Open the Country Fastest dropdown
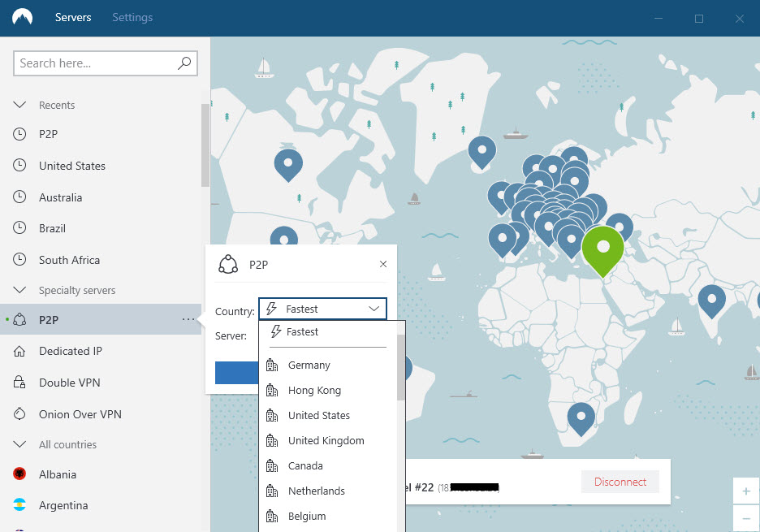This screenshot has width=760, height=532. [x=323, y=309]
